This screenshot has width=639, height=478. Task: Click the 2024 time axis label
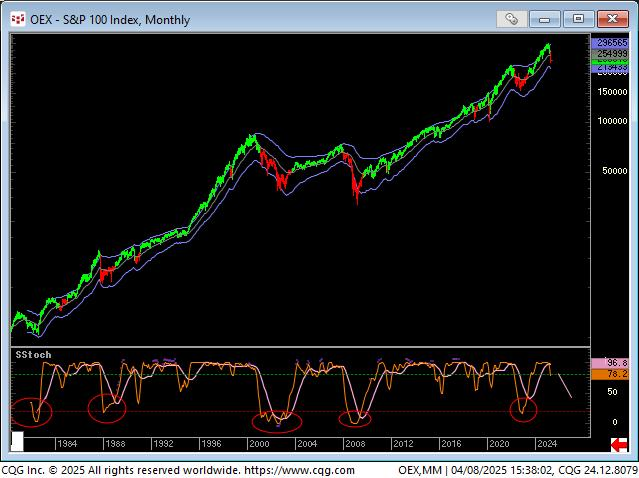tap(547, 444)
